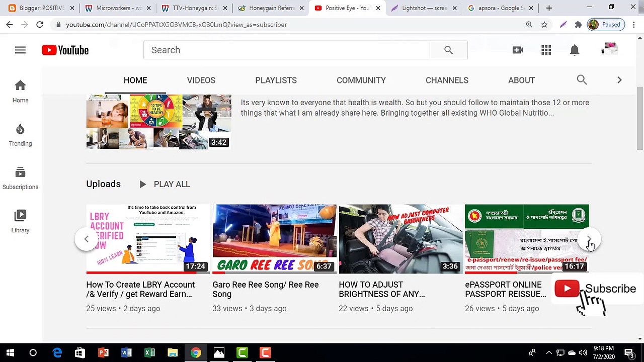This screenshot has width=644, height=362.
Task: Close the Positive Eye YouTube tab
Action: (378, 8)
